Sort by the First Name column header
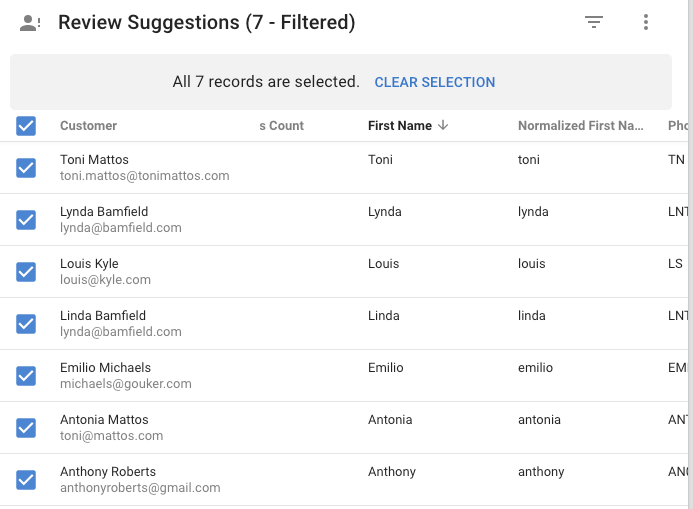Screen dimensions: 693x509 [x=400, y=125]
